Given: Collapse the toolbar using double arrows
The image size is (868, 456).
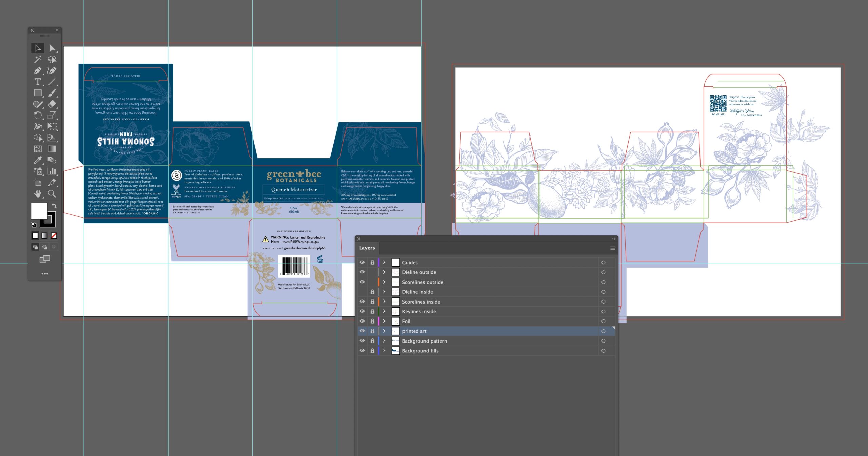Looking at the screenshot, I should pyautogui.click(x=57, y=30).
